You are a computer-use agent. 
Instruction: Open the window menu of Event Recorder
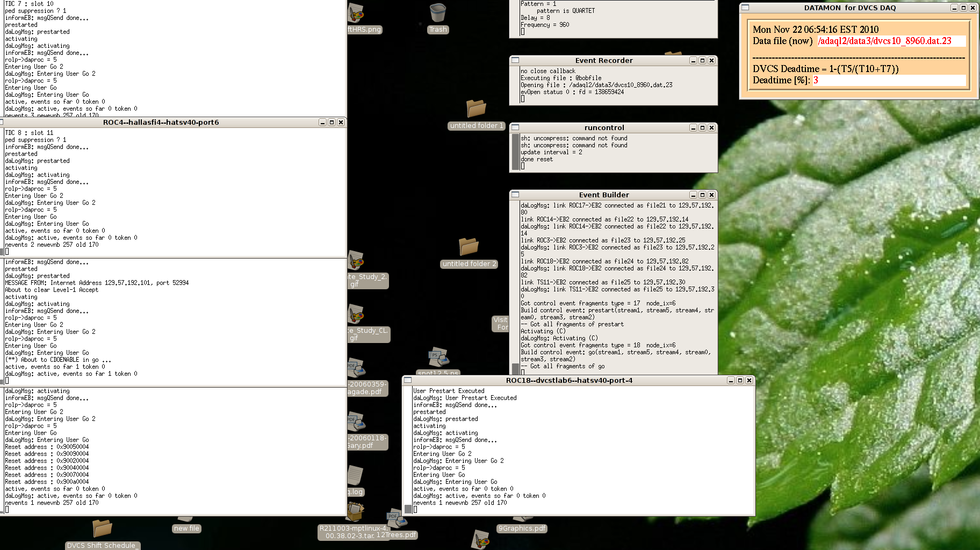point(515,60)
